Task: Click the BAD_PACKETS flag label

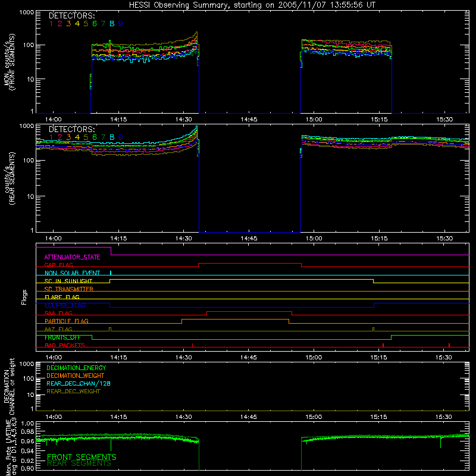Action: 65,345
